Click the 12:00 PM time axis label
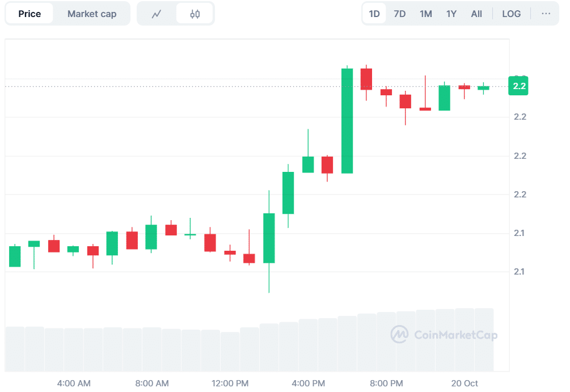570x392 pixels. (231, 383)
